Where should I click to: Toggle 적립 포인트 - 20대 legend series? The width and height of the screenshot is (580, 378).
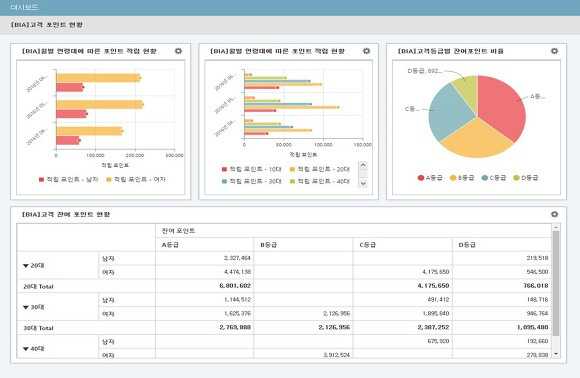tap(320, 169)
